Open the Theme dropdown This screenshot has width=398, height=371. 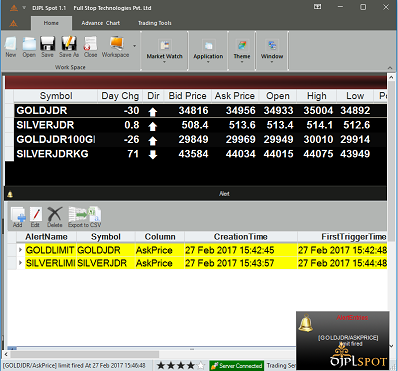[242, 50]
